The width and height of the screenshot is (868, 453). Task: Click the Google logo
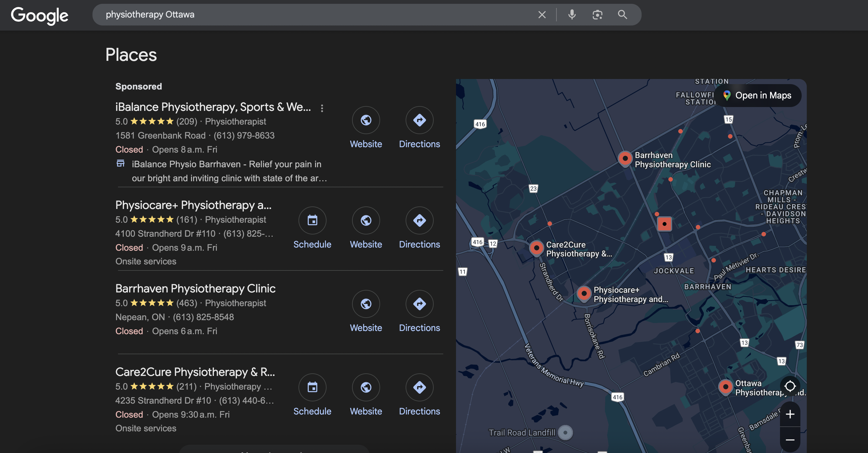[x=40, y=15]
